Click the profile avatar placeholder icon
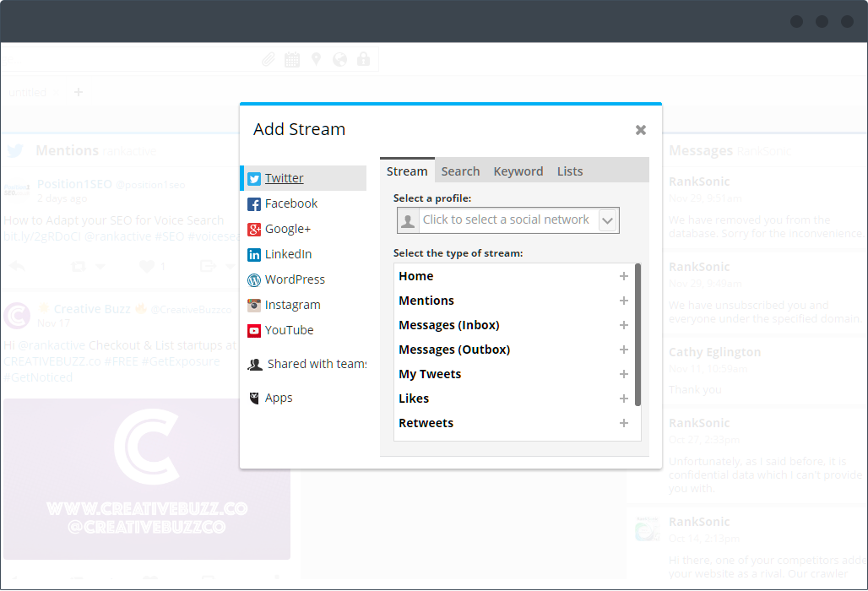This screenshot has height=591, width=868. tap(408, 220)
